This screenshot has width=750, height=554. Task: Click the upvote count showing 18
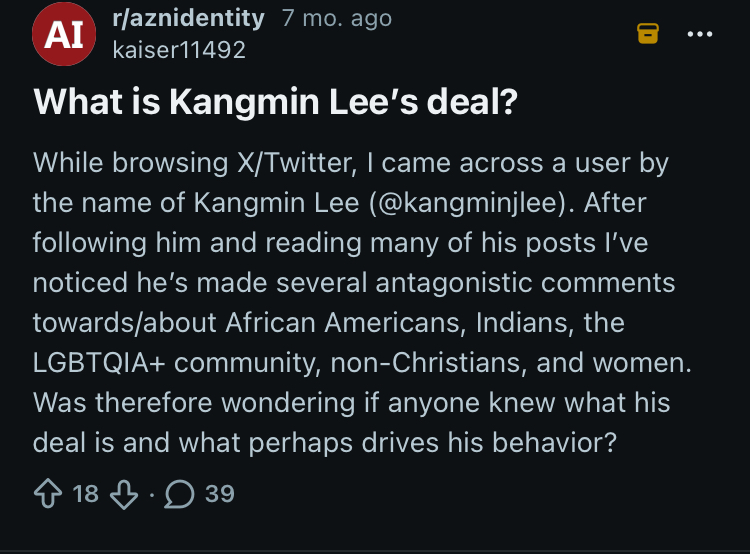86,494
